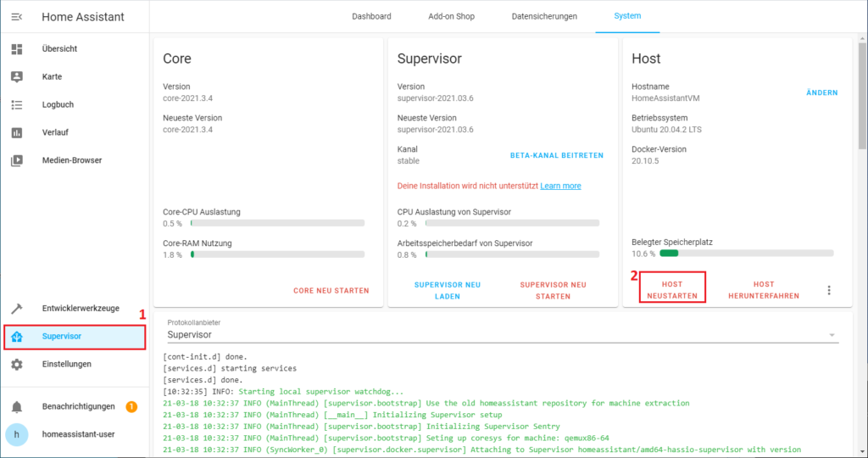The height and width of the screenshot is (458, 868).
Task: Click Supervisor neu laden button
Action: pos(448,291)
